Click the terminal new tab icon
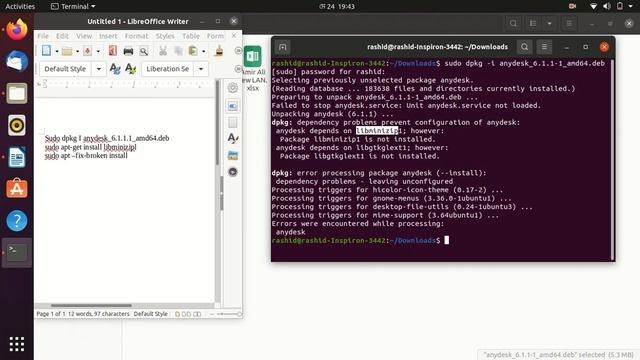 pos(282,47)
